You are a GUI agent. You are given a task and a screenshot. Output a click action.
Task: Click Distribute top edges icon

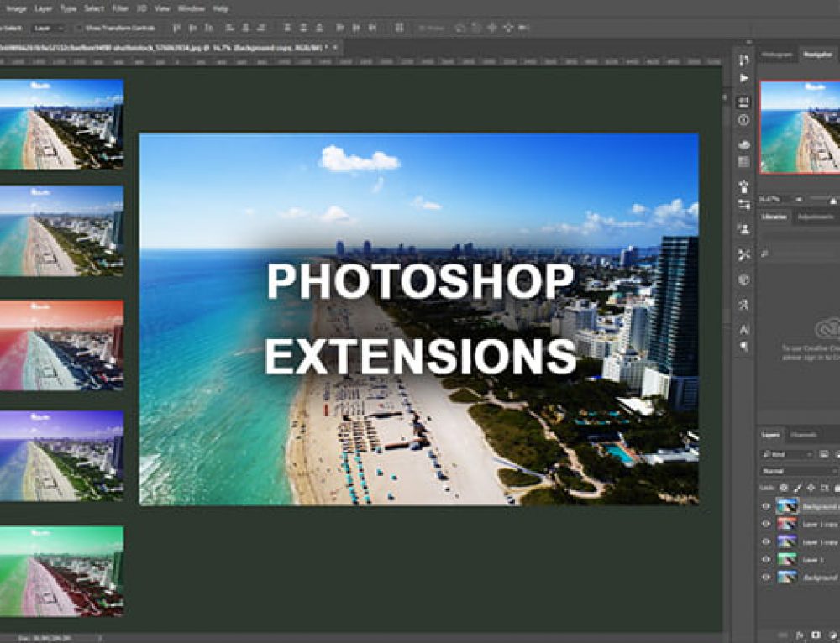pyautogui.click(x=287, y=28)
